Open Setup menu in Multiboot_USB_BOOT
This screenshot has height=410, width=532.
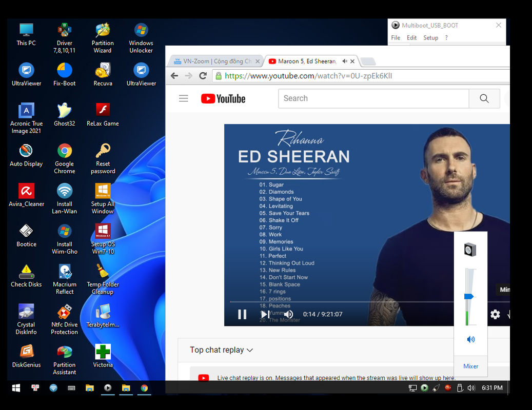click(431, 37)
